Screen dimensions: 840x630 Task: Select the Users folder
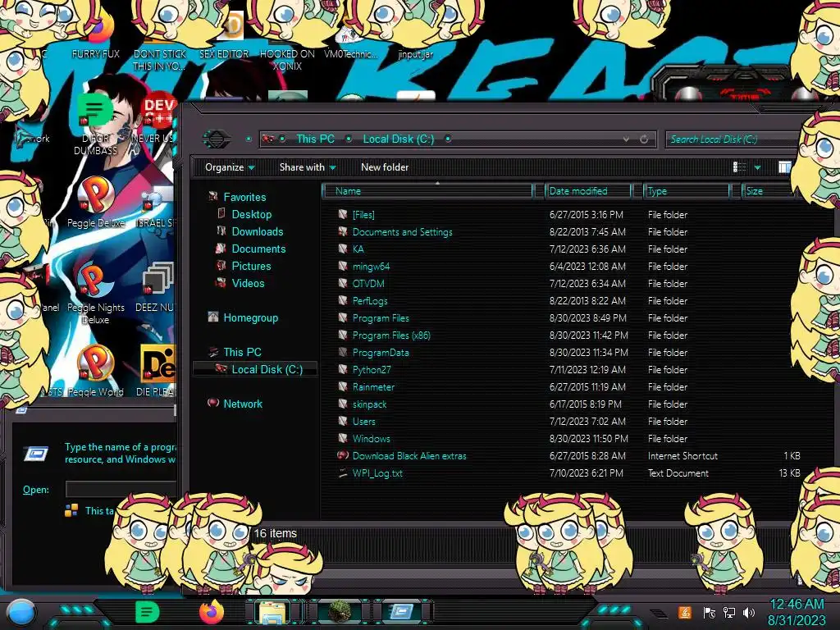pos(363,421)
